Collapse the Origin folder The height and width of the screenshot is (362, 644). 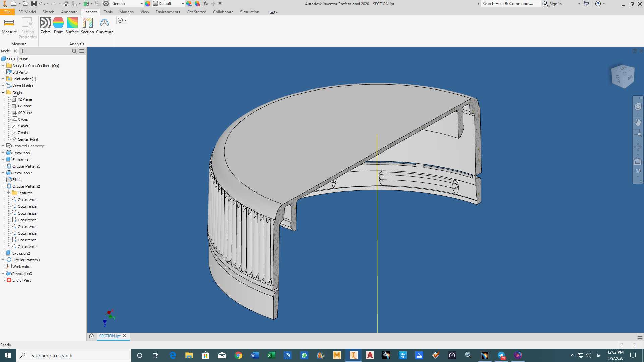point(3,93)
